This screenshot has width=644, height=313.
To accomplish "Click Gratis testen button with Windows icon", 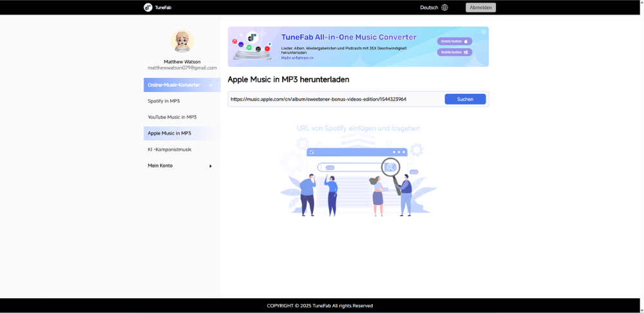I will pos(455,52).
